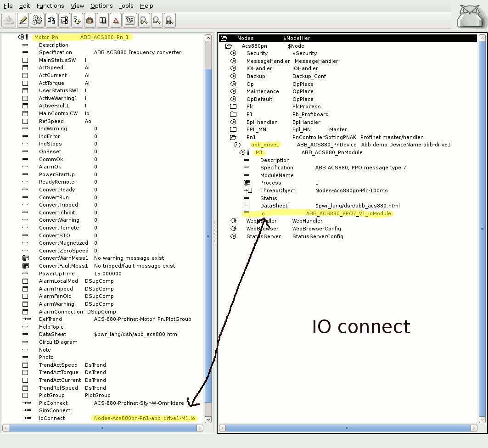Viewport: 488px width, 448px height.
Task: Click the Epl_handler object icon
Action: tap(233, 122)
